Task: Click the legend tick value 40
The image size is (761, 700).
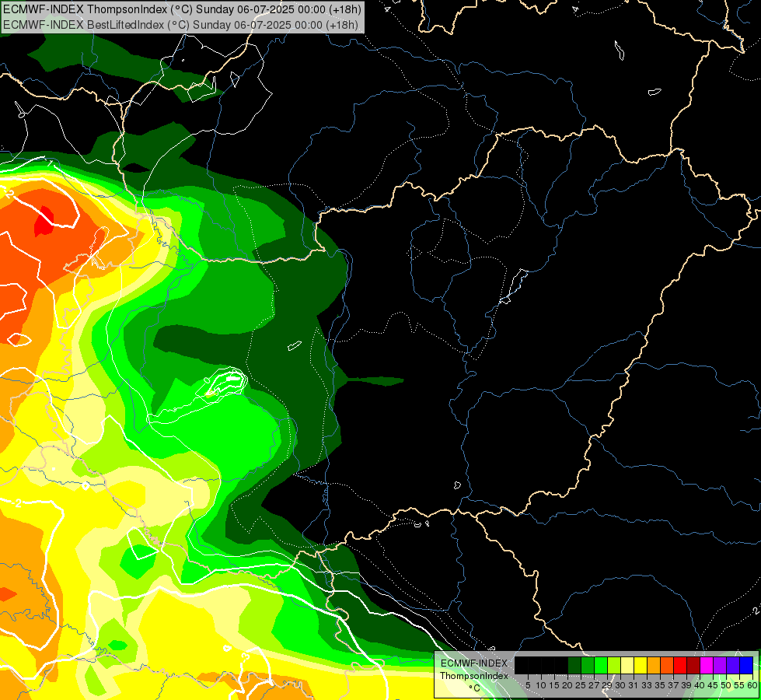Action: click(700, 685)
